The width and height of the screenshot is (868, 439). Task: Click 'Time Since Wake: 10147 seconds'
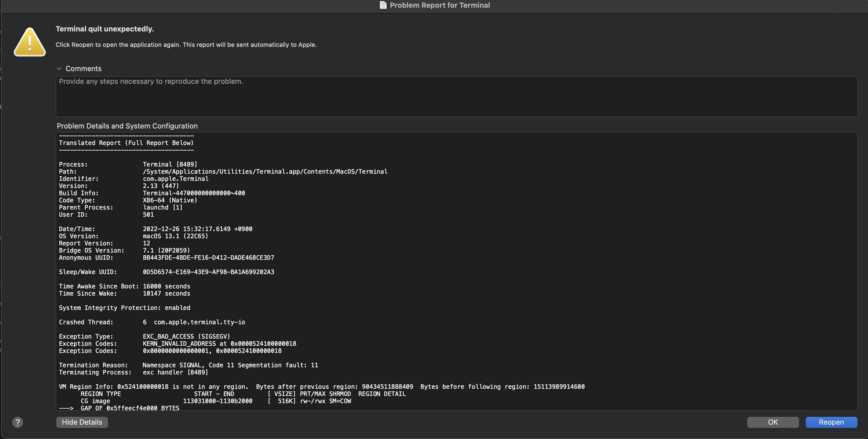click(125, 293)
